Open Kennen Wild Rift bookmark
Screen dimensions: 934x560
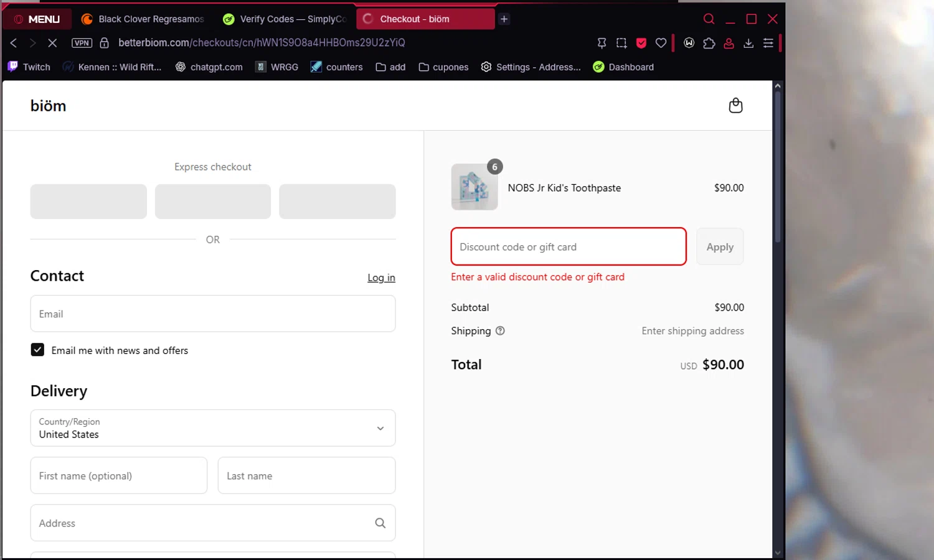(x=112, y=67)
